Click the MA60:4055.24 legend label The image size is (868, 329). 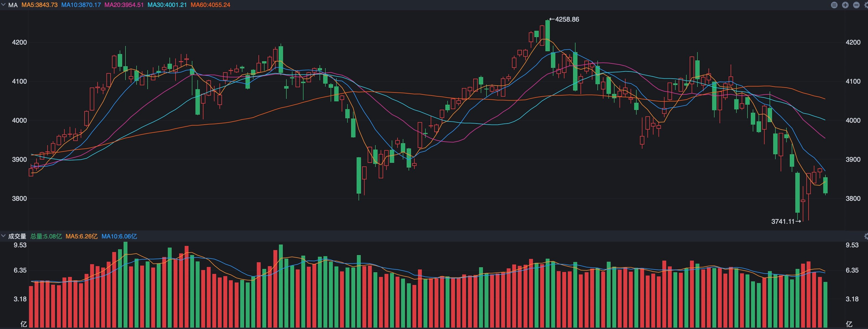tap(211, 5)
